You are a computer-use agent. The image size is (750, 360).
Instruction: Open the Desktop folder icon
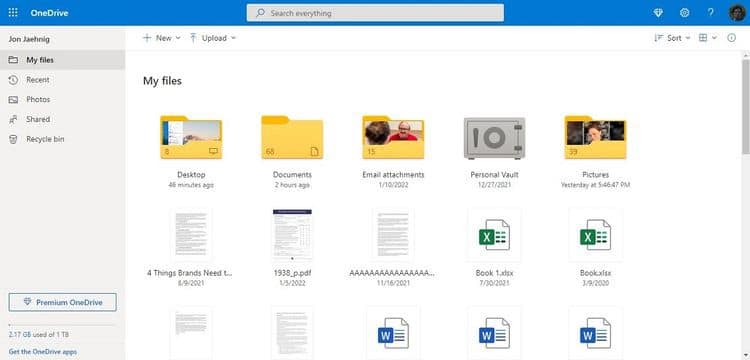[x=191, y=137]
